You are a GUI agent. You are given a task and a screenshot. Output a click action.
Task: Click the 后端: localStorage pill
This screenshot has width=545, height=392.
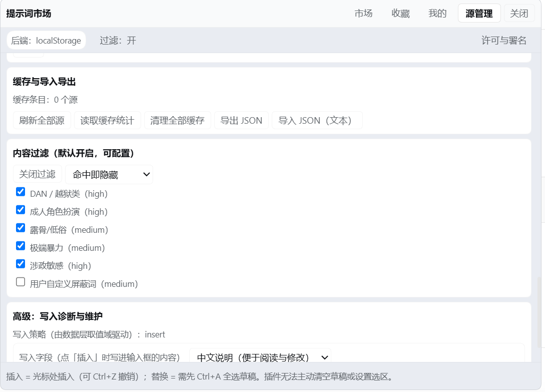point(46,41)
